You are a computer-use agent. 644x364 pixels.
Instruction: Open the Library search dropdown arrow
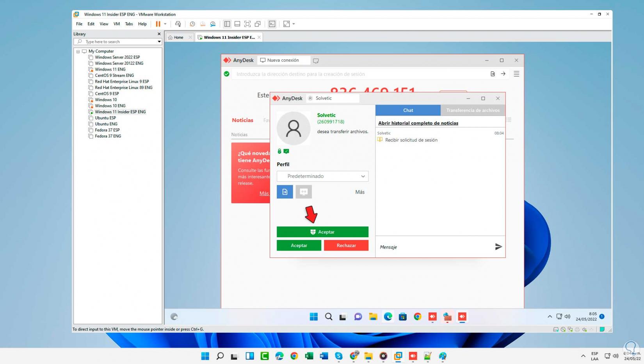point(159,42)
